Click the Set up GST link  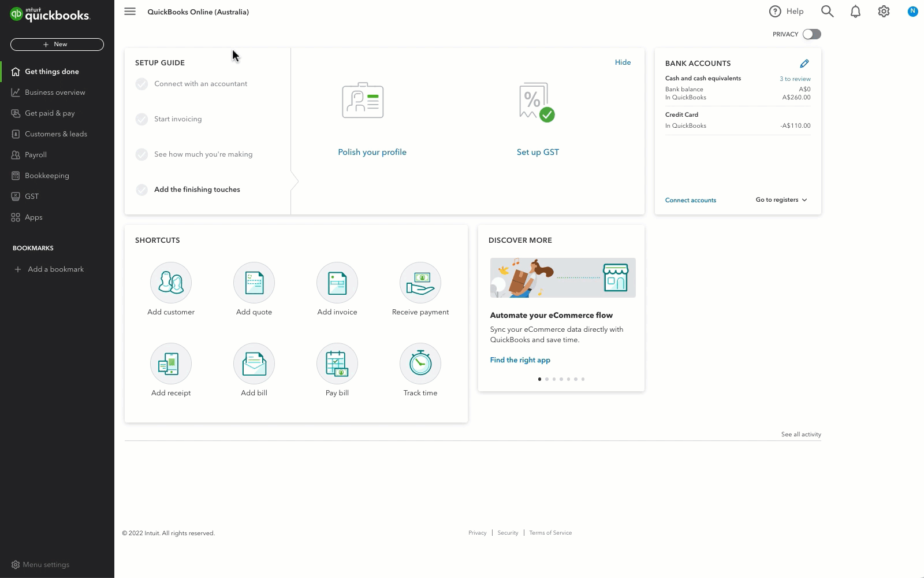538,152
